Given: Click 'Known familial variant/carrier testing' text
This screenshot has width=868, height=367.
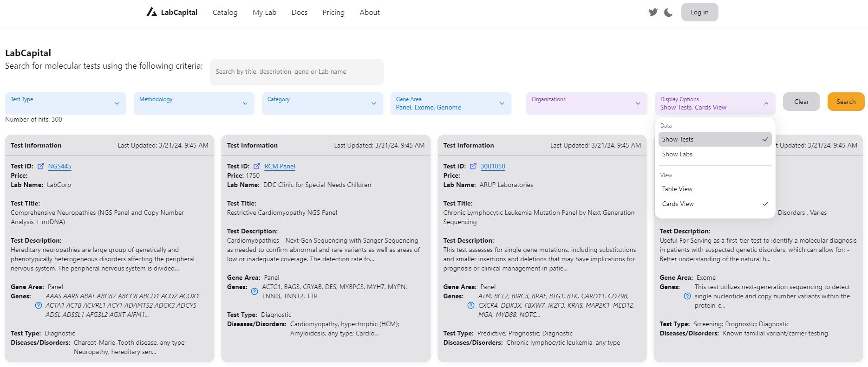Looking at the screenshot, I should (775, 333).
